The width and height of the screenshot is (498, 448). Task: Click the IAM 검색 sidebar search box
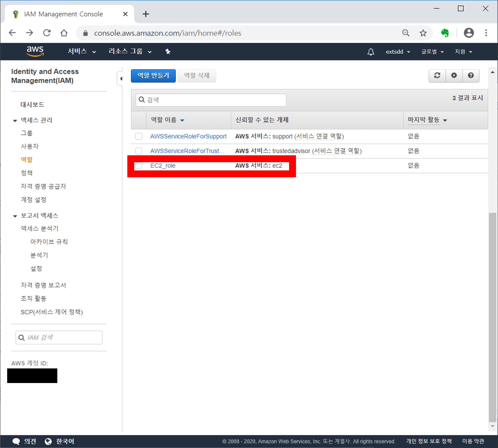point(59,338)
